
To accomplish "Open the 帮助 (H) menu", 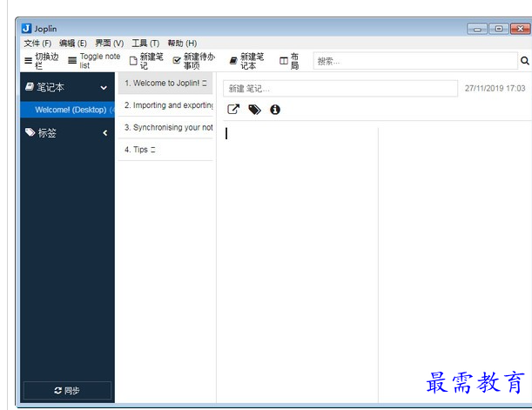I will pos(182,43).
